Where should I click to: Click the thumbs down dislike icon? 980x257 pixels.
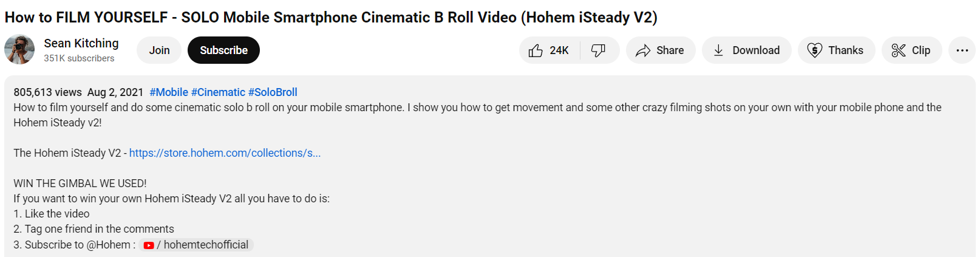599,50
